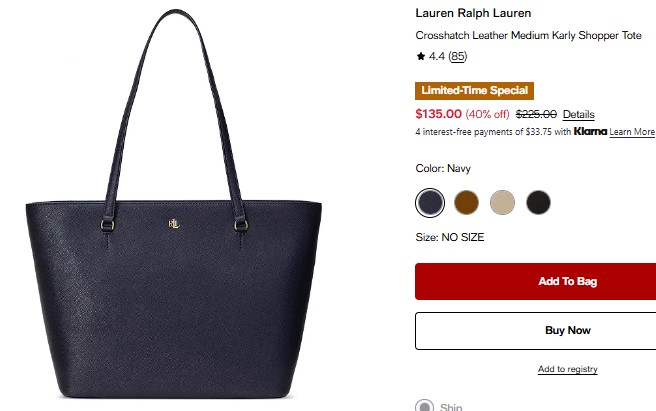
Task: Click the Limited-Time Special badge
Action: tap(474, 91)
